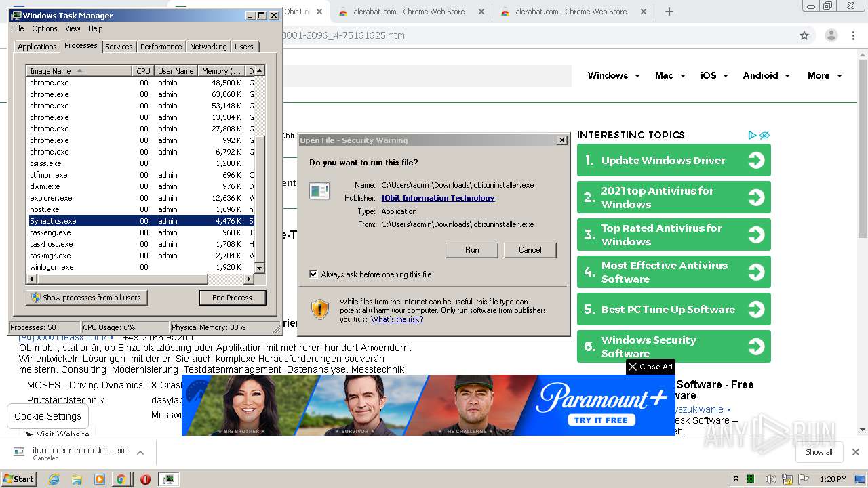Image resolution: width=868 pixels, height=488 pixels.
Task: Open Cookie Settings button
Action: pos(47,416)
